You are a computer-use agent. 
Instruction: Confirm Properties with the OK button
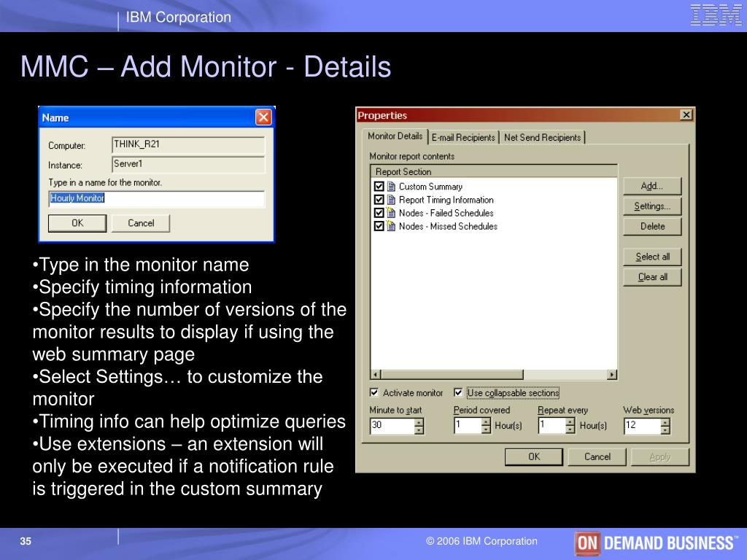pyautogui.click(x=533, y=456)
